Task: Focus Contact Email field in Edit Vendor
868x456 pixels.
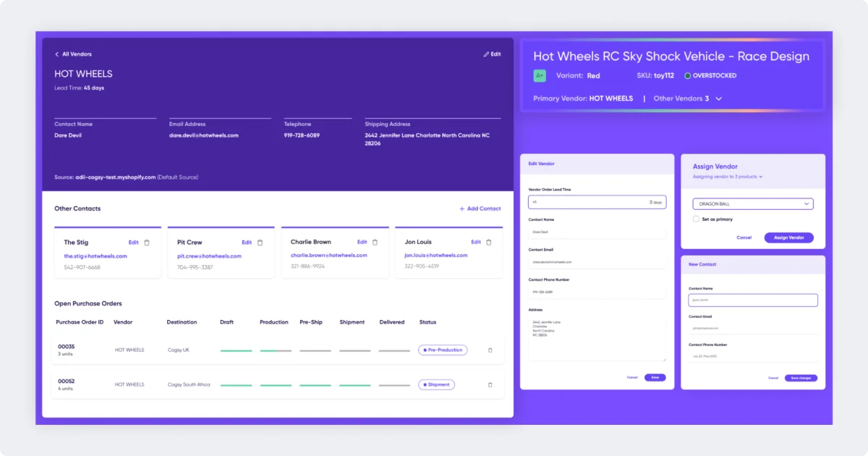Action: (597, 262)
